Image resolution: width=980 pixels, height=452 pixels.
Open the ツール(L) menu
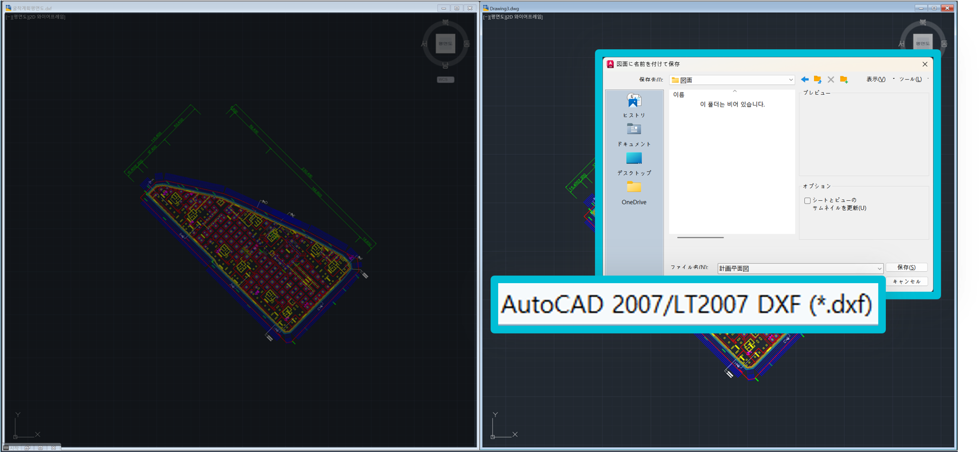tap(910, 80)
